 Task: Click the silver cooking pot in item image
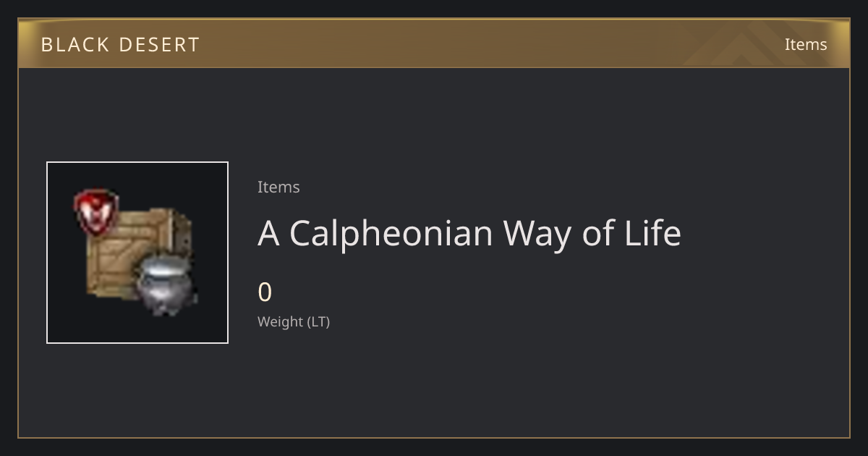click(x=166, y=285)
